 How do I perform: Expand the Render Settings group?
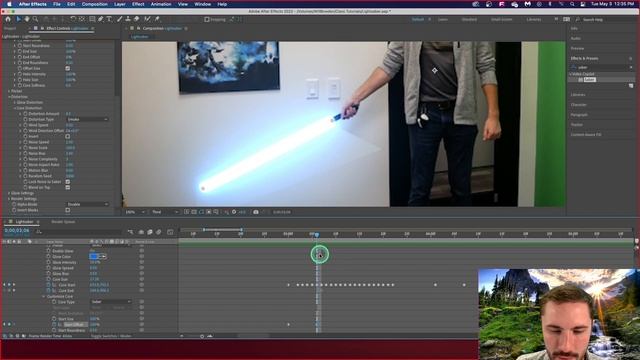click(x=9, y=199)
